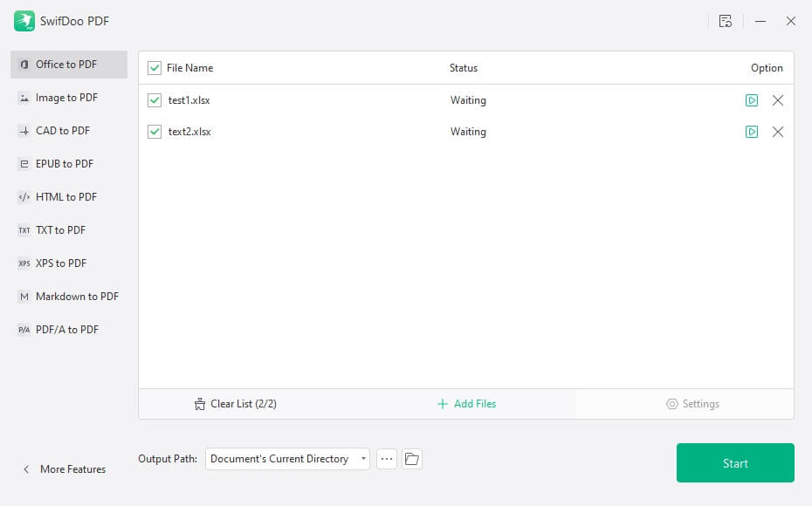Image resolution: width=812 pixels, height=506 pixels.
Task: Select the text2.xlsx file name
Action: (x=189, y=132)
